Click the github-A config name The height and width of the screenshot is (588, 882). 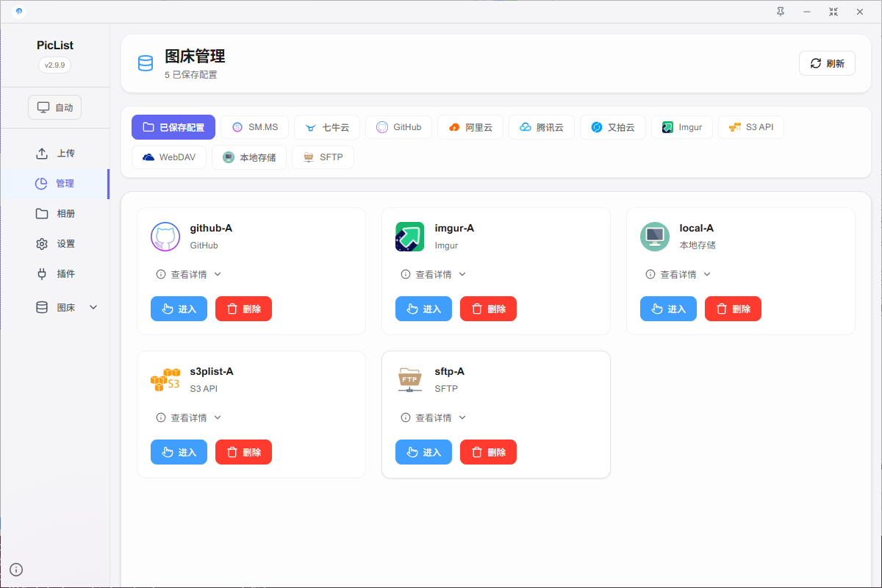[x=211, y=229]
